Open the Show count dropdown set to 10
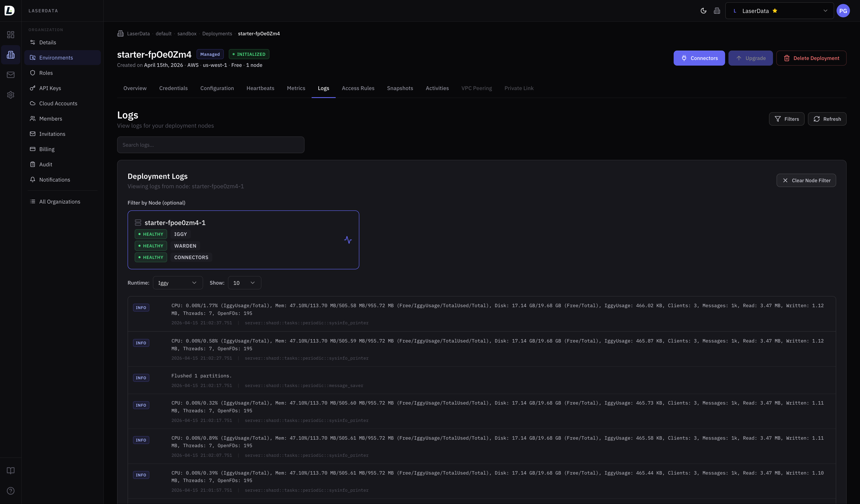This screenshot has height=504, width=860. click(244, 283)
